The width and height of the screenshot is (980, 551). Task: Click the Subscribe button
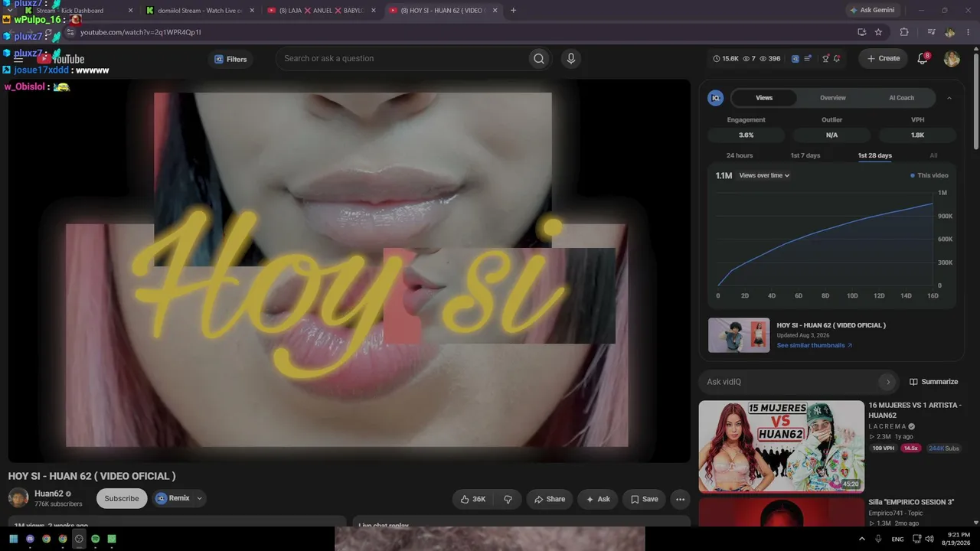pos(122,498)
